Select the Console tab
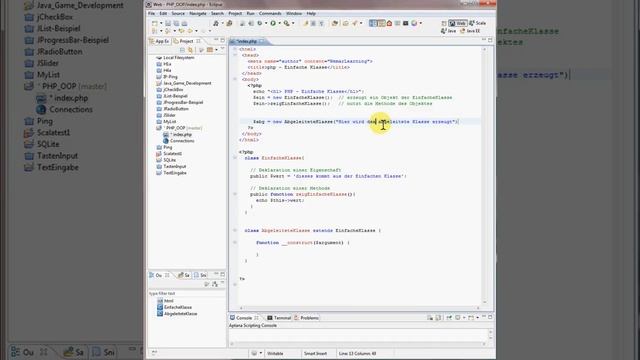Screen dimensions: 640x360 244,318
